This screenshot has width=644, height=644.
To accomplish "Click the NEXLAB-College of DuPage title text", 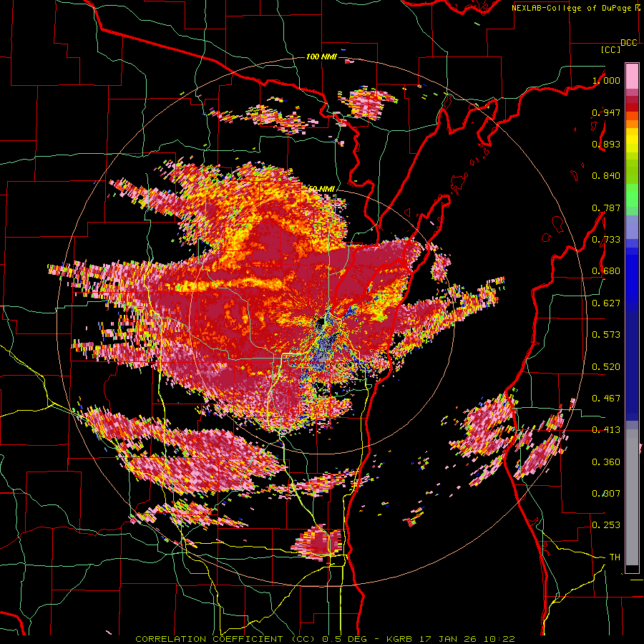I will 571,8.
